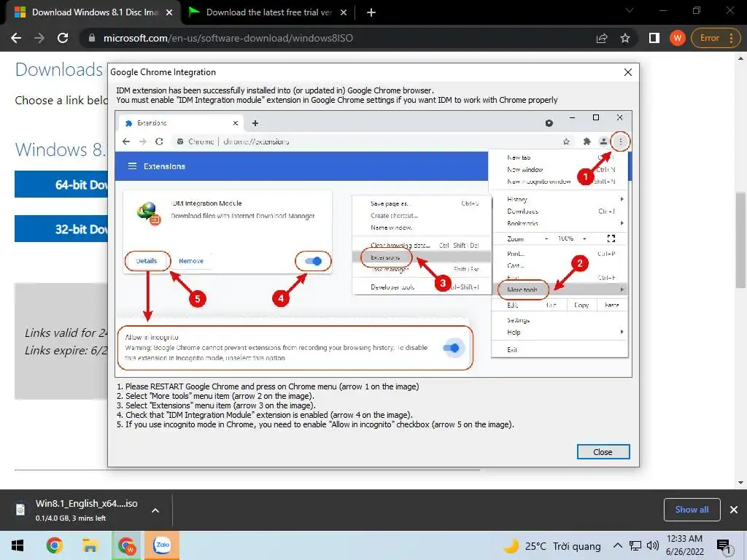The width and height of the screenshot is (747, 560).
Task: Close the latest free trial version tab
Action: pos(344,12)
